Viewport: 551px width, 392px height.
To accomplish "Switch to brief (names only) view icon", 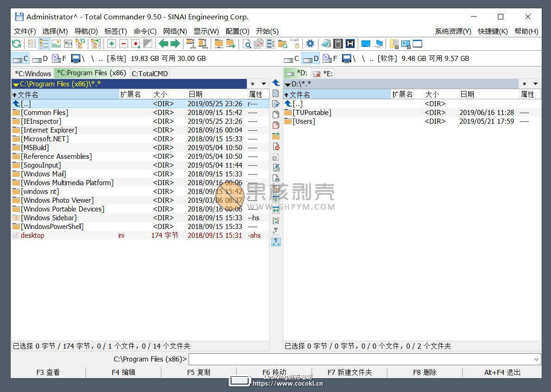I will coord(32,44).
